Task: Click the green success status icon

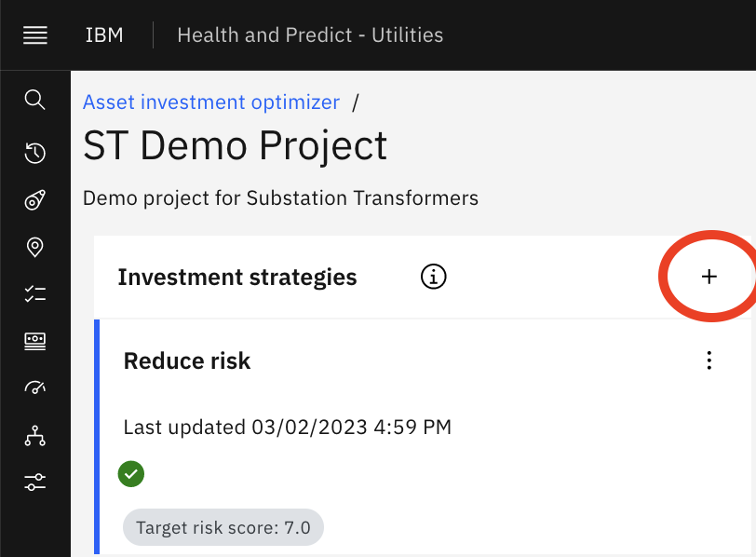Action: point(131,473)
